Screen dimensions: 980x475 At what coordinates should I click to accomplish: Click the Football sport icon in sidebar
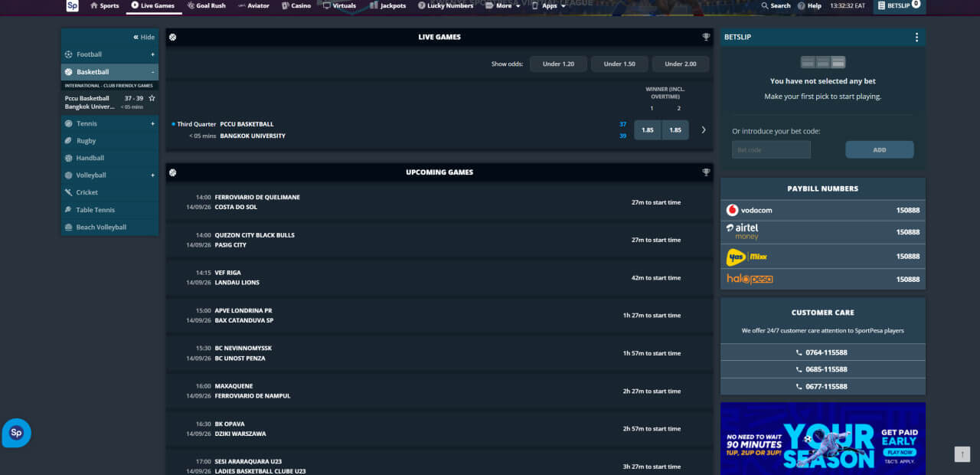(69, 54)
